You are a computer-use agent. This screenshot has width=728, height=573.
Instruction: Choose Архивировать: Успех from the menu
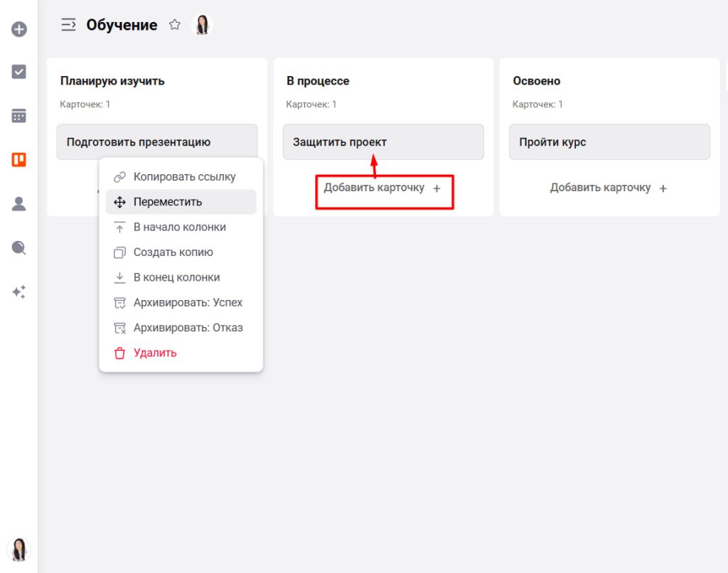pyautogui.click(x=188, y=303)
